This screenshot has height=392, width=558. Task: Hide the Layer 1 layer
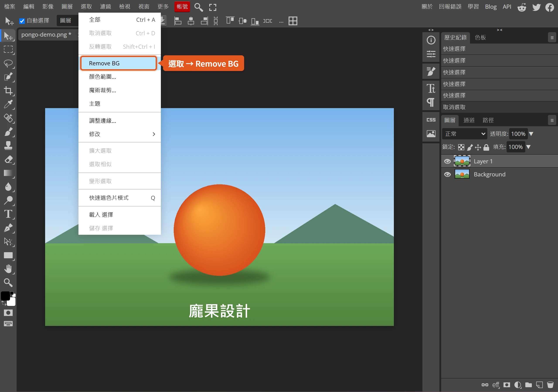coord(447,161)
